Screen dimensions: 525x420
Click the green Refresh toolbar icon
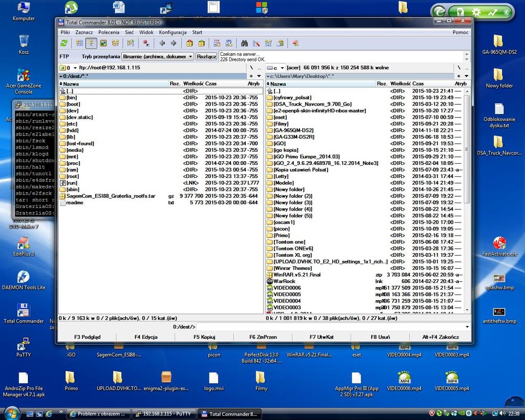(x=64, y=43)
